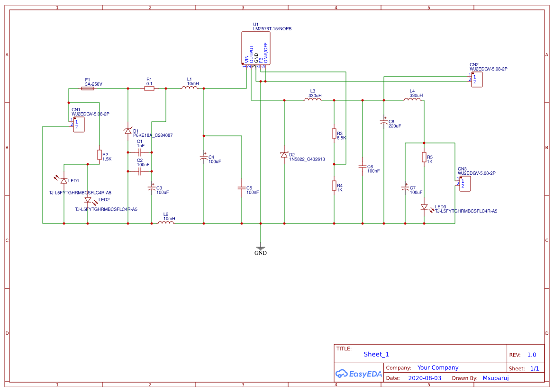Image resolution: width=554 pixels, height=392 pixels.
Task: Select inductor L4 330uH symbol
Action: coord(412,99)
